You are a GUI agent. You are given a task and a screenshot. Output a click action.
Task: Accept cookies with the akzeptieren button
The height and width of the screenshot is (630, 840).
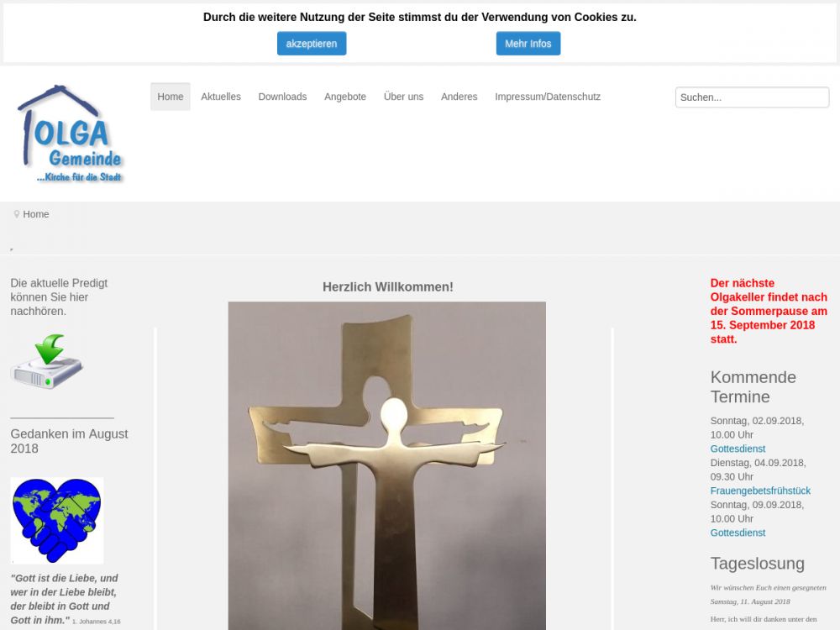[312, 44]
